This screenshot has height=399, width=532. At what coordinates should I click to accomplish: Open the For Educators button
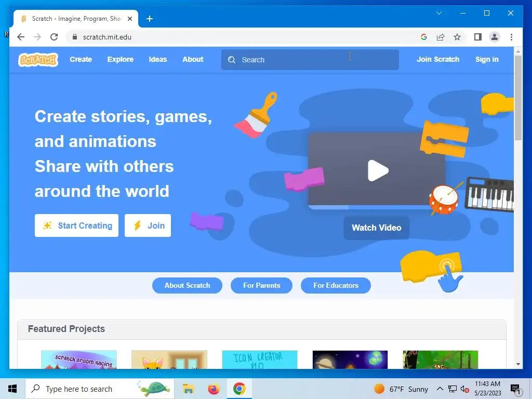tap(336, 285)
